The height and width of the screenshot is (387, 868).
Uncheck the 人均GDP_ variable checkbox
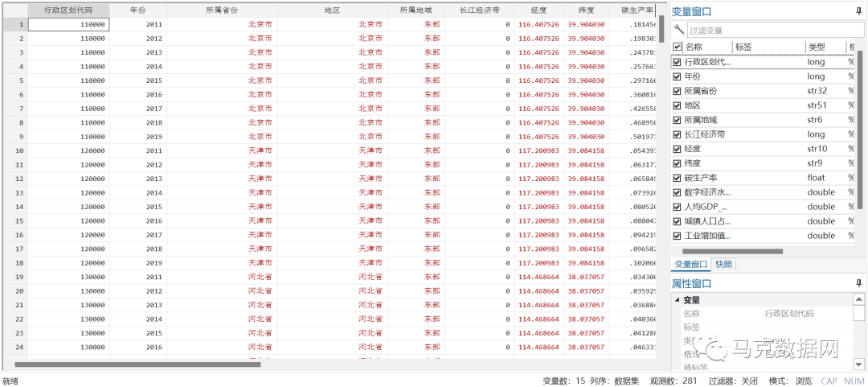[677, 207]
